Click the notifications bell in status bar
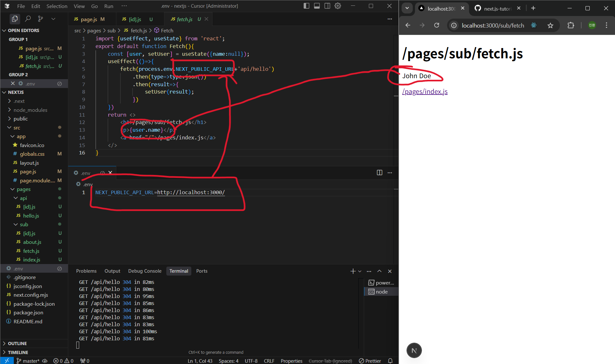This screenshot has width=615, height=364. pyautogui.click(x=390, y=361)
